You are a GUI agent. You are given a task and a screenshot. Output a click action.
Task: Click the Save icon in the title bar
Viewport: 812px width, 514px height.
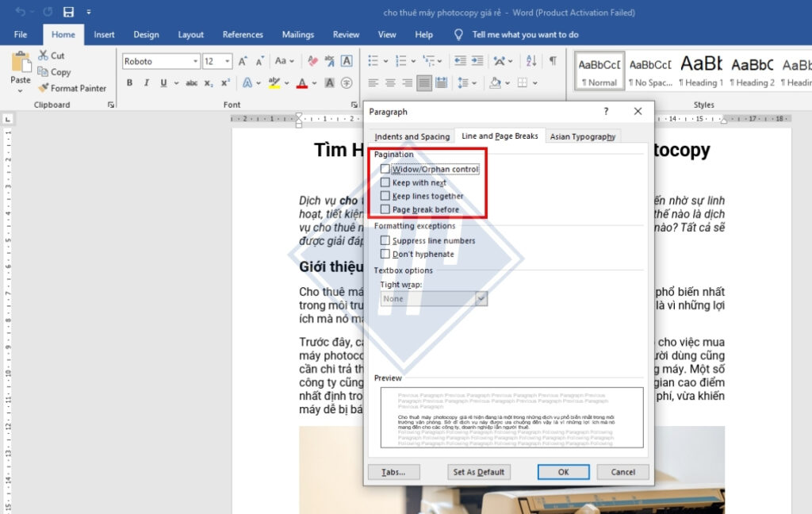(x=68, y=12)
